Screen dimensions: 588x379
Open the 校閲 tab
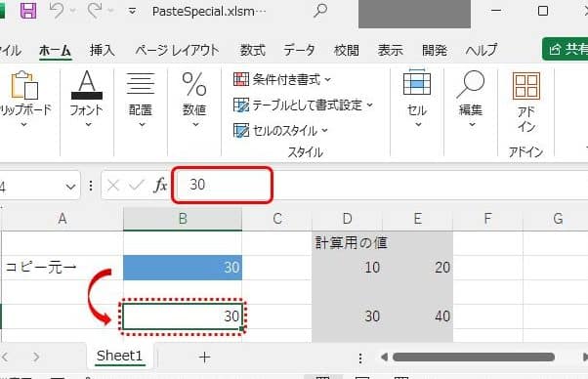(x=346, y=50)
